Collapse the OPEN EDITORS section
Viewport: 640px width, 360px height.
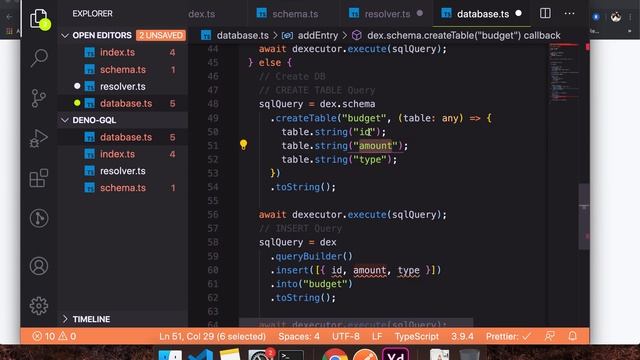click(x=64, y=36)
